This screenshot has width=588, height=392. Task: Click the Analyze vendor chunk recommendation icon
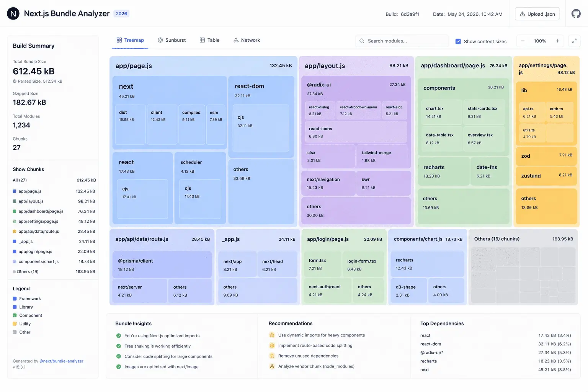point(272,366)
